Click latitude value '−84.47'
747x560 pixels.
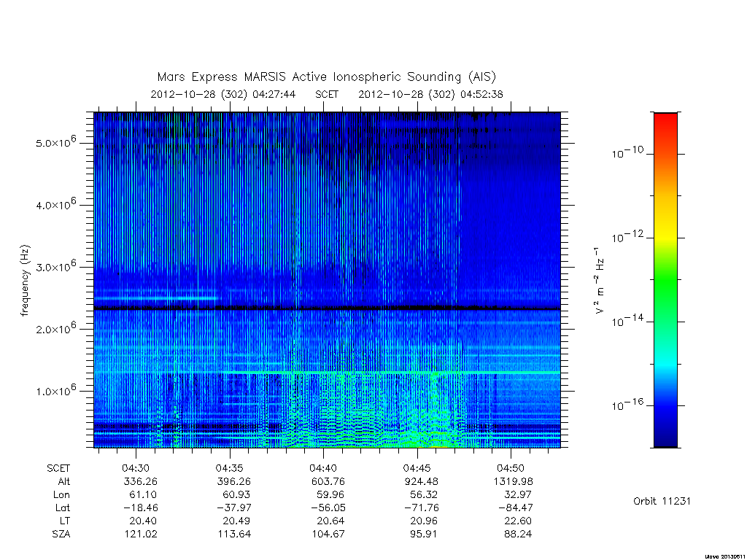[515, 507]
